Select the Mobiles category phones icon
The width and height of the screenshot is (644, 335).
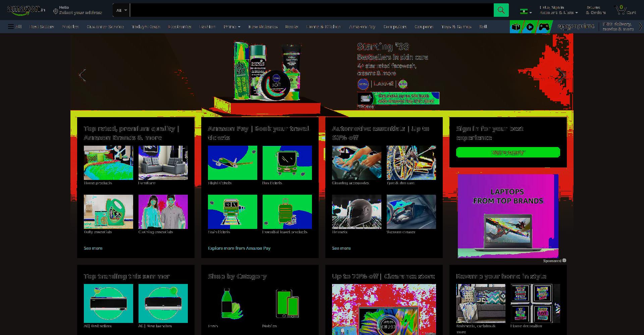(x=287, y=303)
